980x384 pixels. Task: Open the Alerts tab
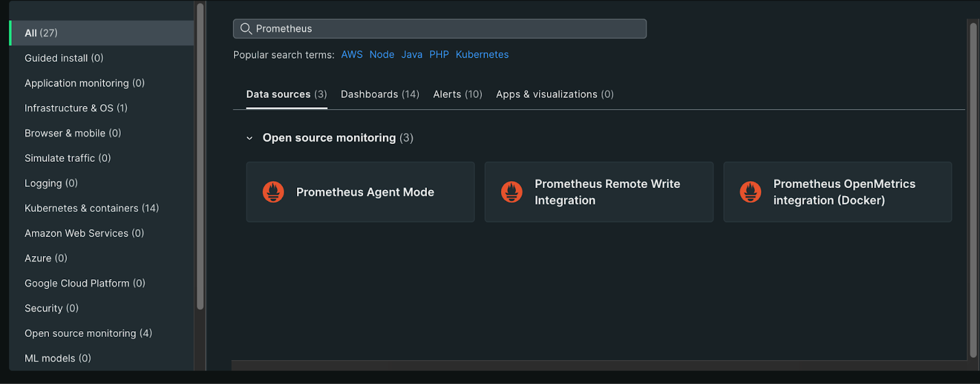click(x=458, y=94)
